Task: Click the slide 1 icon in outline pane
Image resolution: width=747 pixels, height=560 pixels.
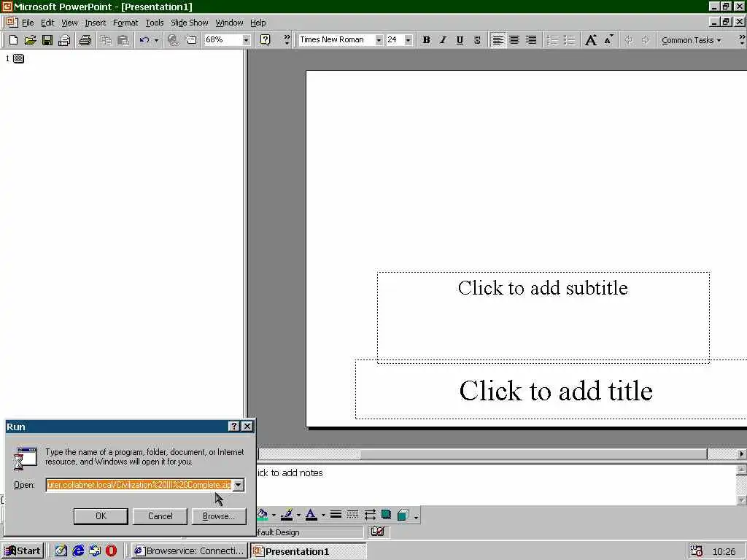Action: pyautogui.click(x=18, y=58)
